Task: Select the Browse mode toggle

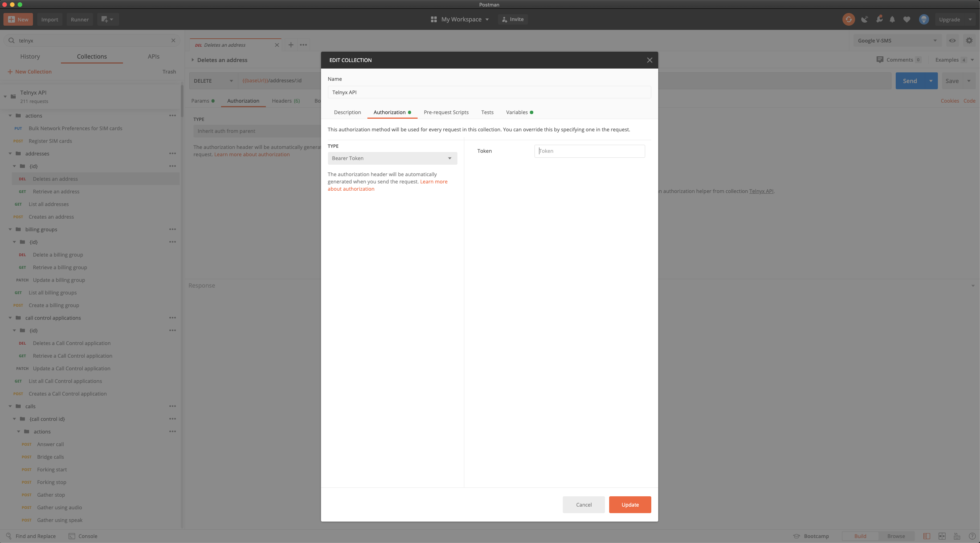Action: click(896, 536)
